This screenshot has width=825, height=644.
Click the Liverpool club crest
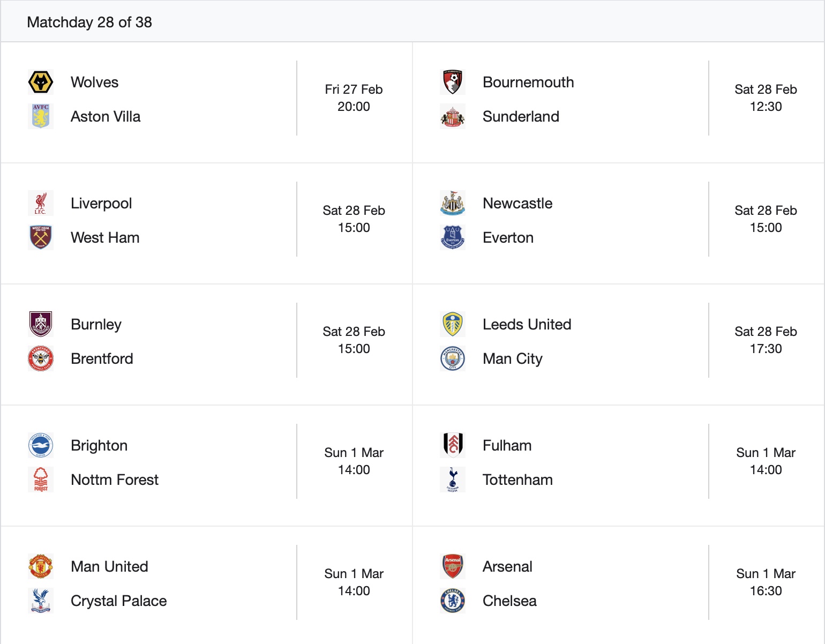[41, 204]
